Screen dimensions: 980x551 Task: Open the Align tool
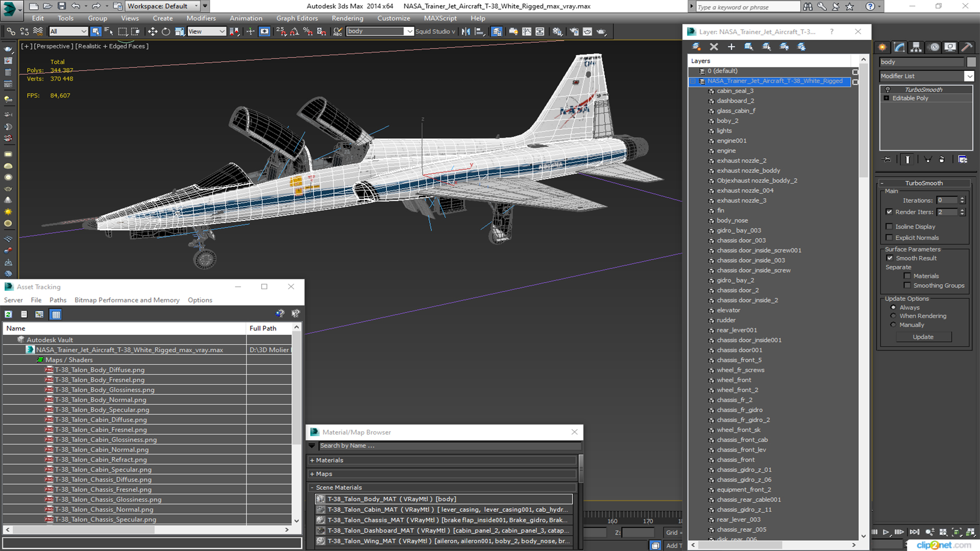click(479, 32)
